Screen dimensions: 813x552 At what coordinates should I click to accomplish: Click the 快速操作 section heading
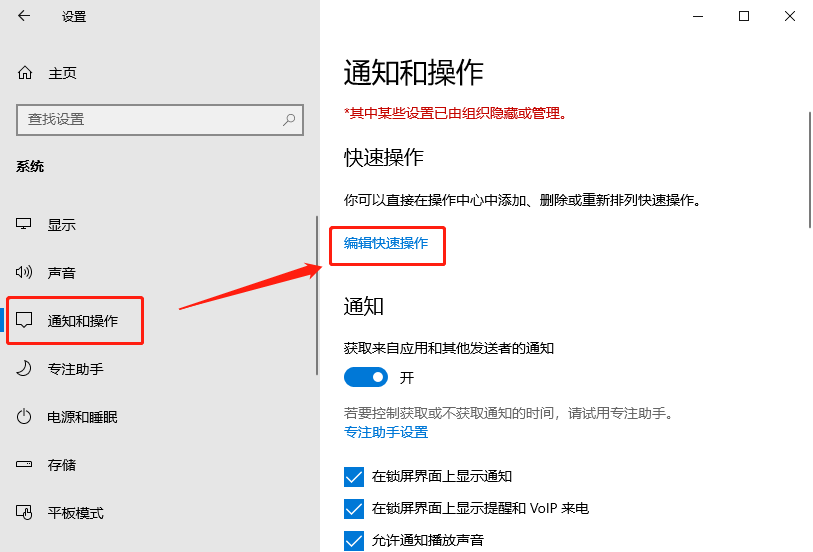click(x=384, y=158)
